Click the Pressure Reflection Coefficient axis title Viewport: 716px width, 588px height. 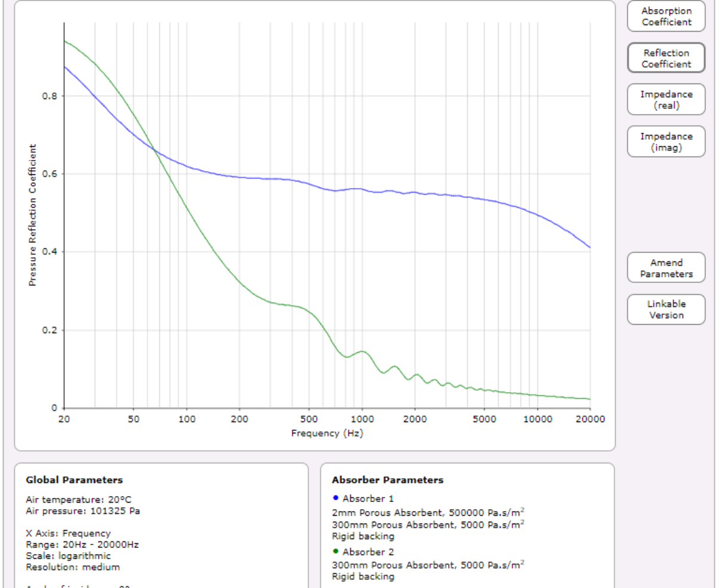33,215
